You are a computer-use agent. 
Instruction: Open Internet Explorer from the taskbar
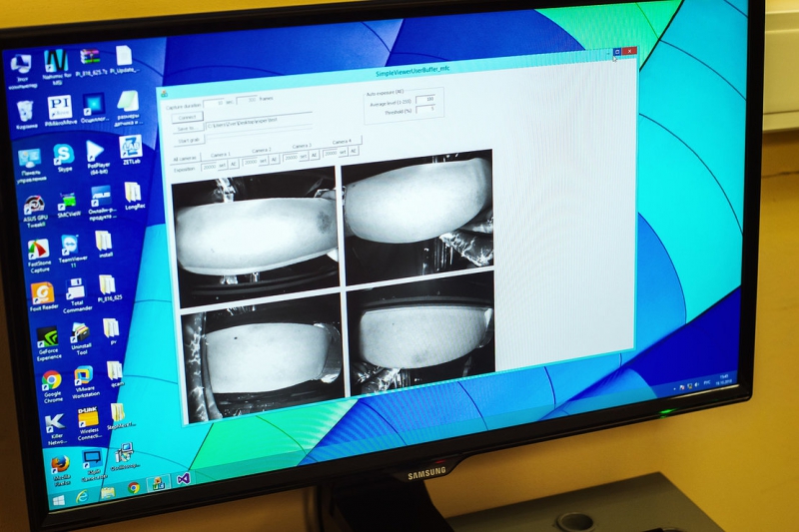(82, 494)
